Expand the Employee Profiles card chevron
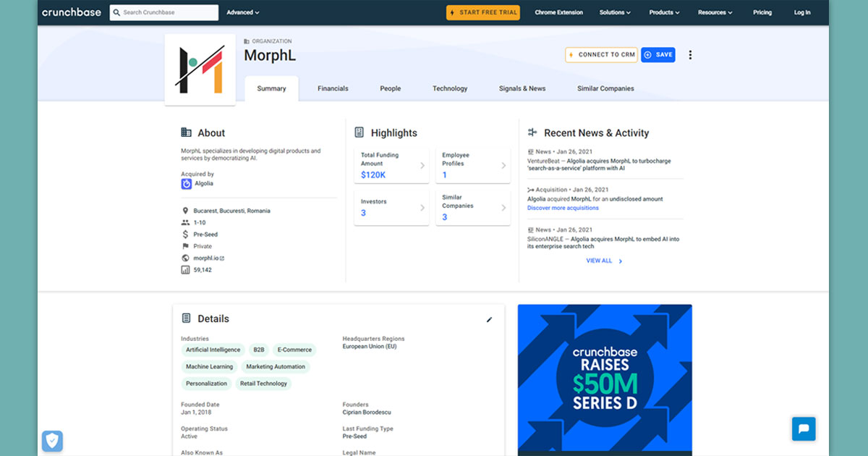Image resolution: width=868 pixels, height=456 pixels. tap(503, 166)
